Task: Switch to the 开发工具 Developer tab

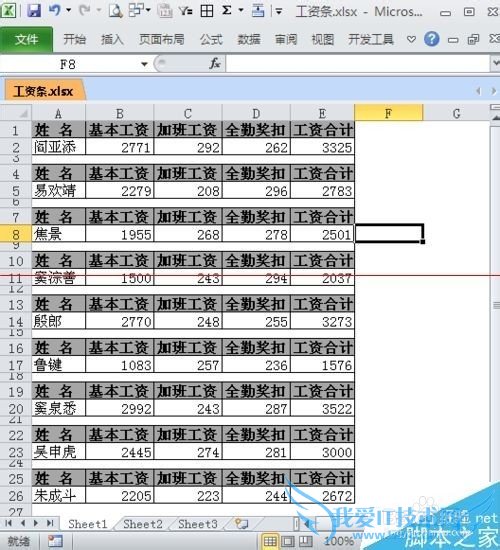Action: (371, 39)
